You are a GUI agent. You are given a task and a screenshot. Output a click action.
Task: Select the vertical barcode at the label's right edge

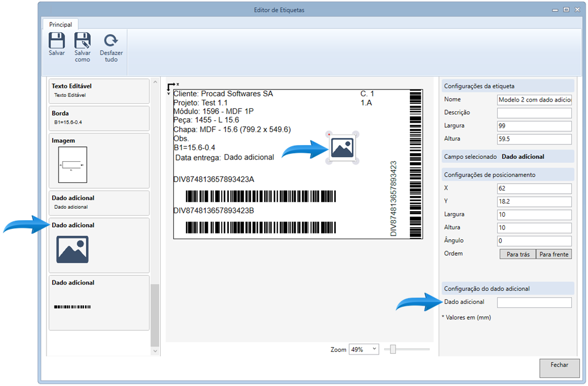[x=416, y=164]
